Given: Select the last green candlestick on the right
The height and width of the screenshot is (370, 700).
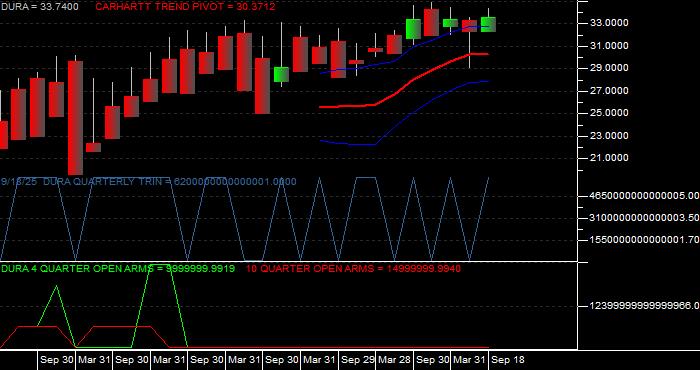Looking at the screenshot, I should [x=488, y=24].
